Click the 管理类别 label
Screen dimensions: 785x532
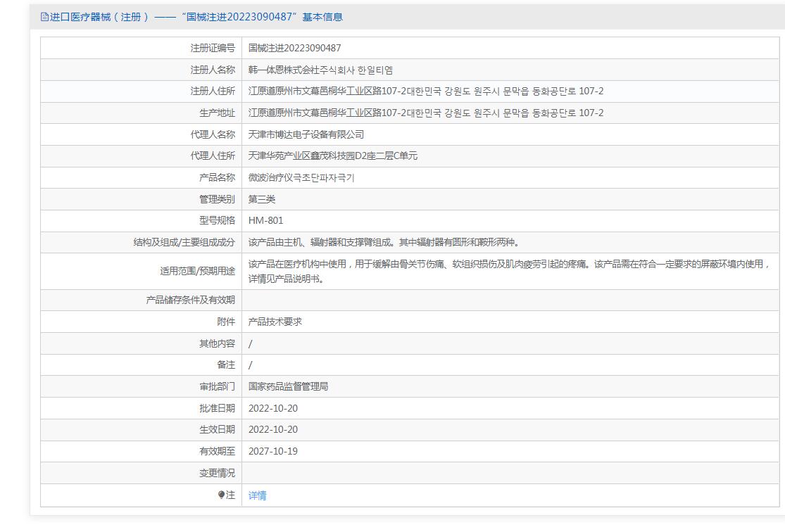[217, 199]
